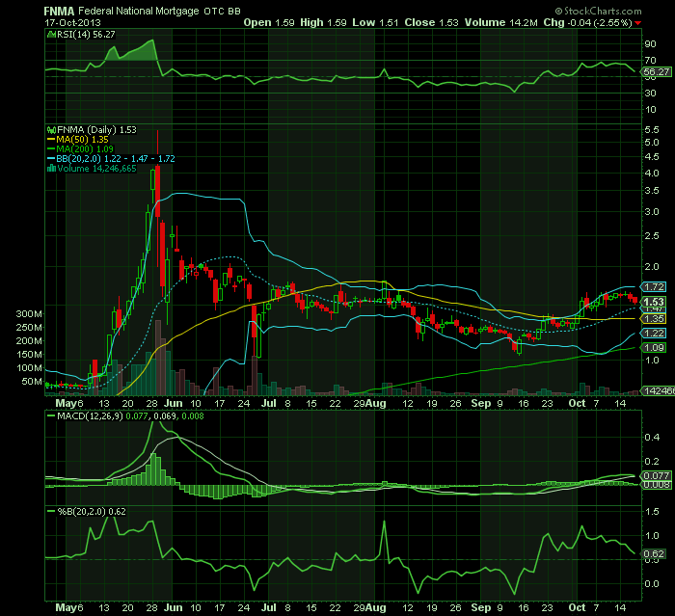Click the RSI 70 overbought axis label

coord(651,61)
